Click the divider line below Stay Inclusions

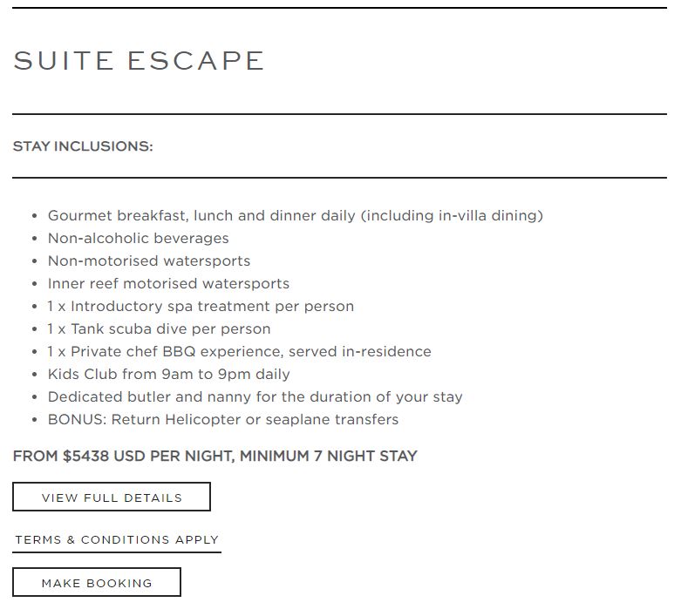[339, 178]
